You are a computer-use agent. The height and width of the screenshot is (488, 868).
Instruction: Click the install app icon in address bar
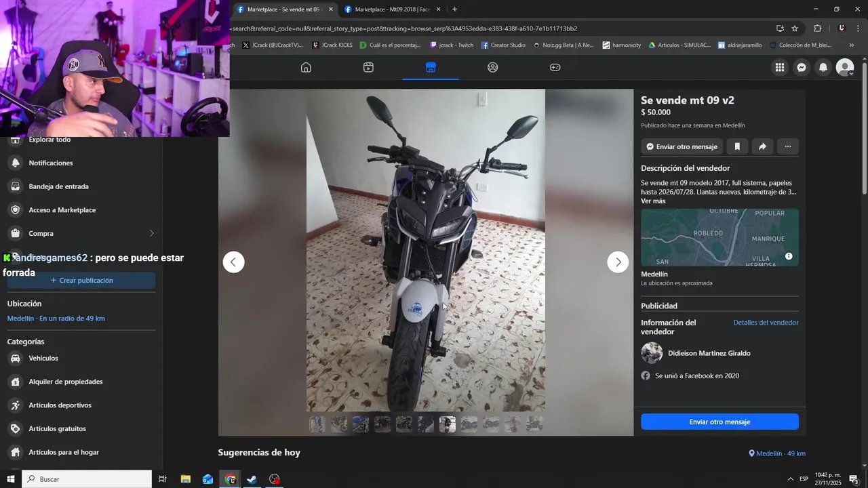[780, 28]
